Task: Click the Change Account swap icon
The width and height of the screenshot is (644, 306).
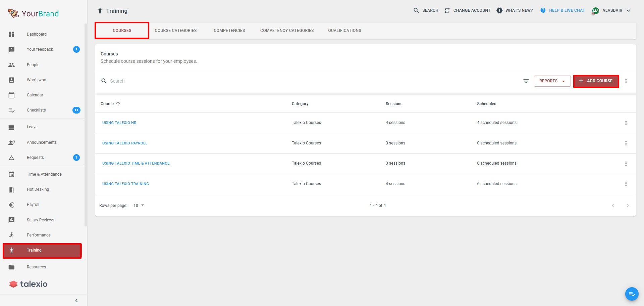Action: [x=447, y=10]
